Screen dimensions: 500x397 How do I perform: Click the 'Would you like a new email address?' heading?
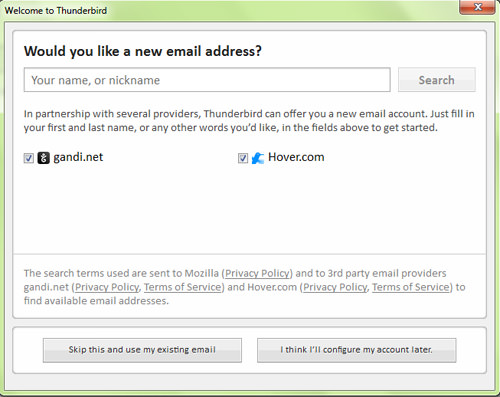pos(143,51)
